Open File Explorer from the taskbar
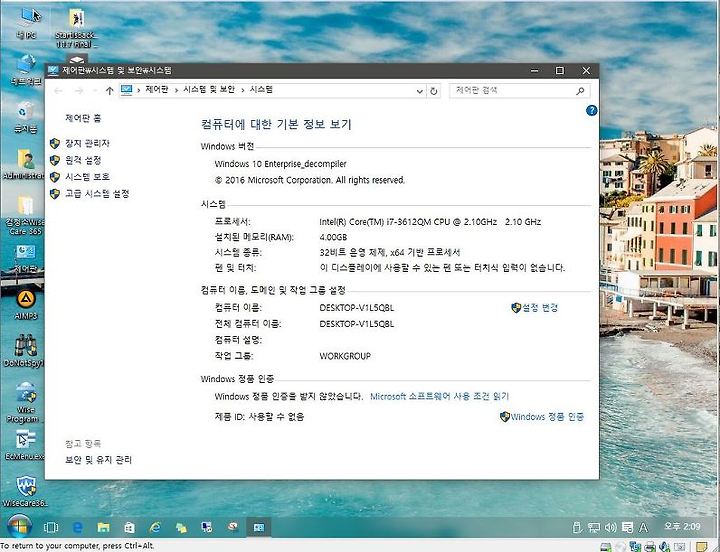Viewport: 720px width, 552px height. (103, 527)
